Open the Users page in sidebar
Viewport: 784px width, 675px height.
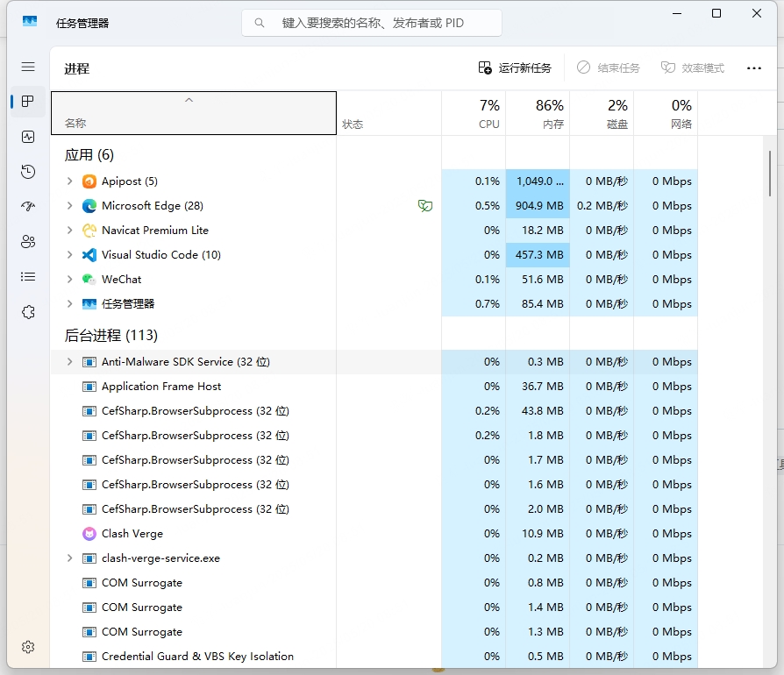point(28,242)
